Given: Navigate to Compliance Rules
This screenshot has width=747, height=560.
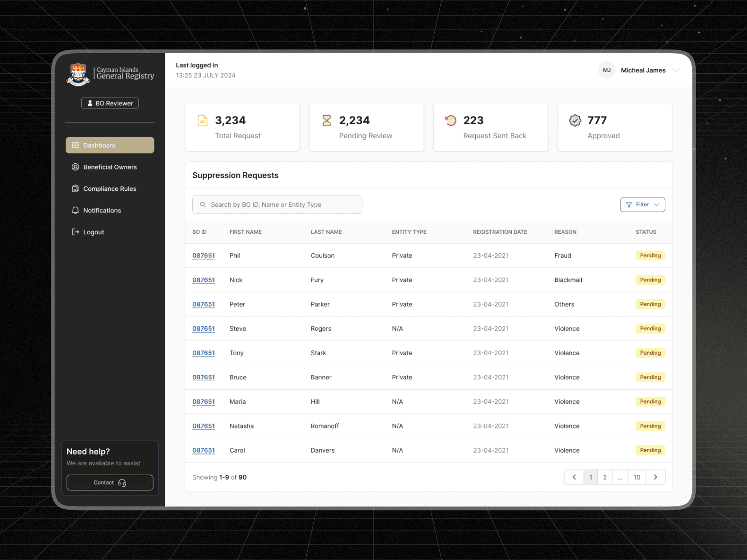Looking at the screenshot, I should coord(109,189).
